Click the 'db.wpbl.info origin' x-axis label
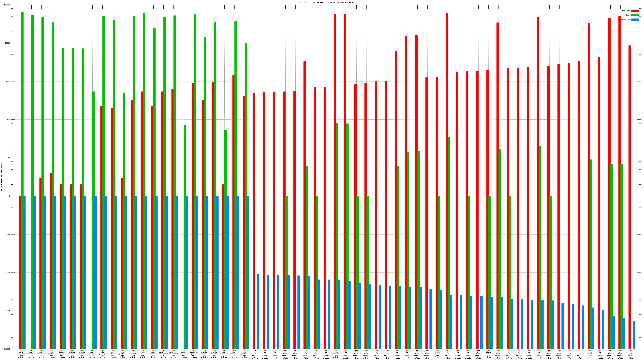This screenshot has width=644, height=362. pos(143,354)
